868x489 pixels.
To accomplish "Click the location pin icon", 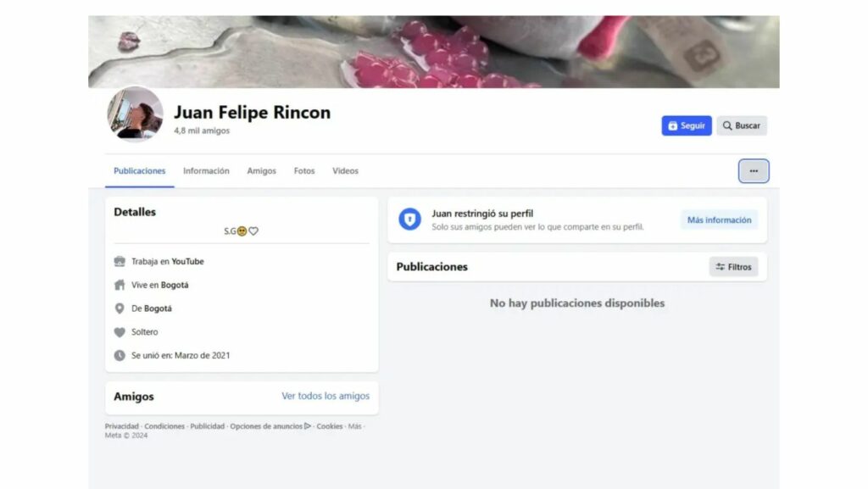I will tap(120, 308).
